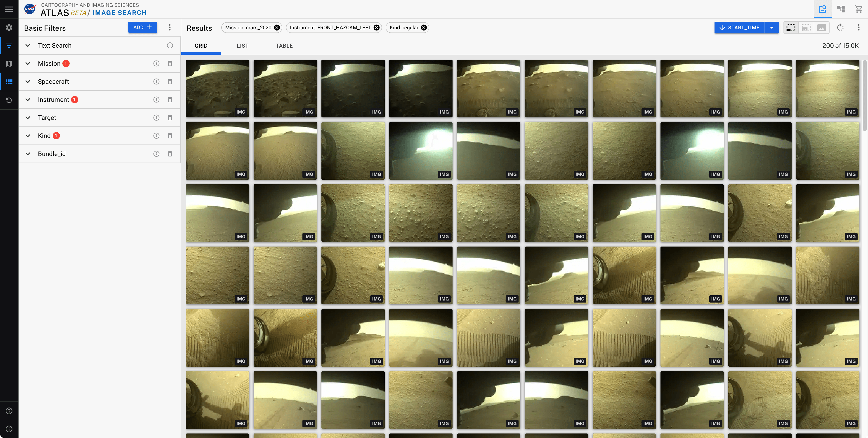Toggle the dashed selection grid view mode

790,28
